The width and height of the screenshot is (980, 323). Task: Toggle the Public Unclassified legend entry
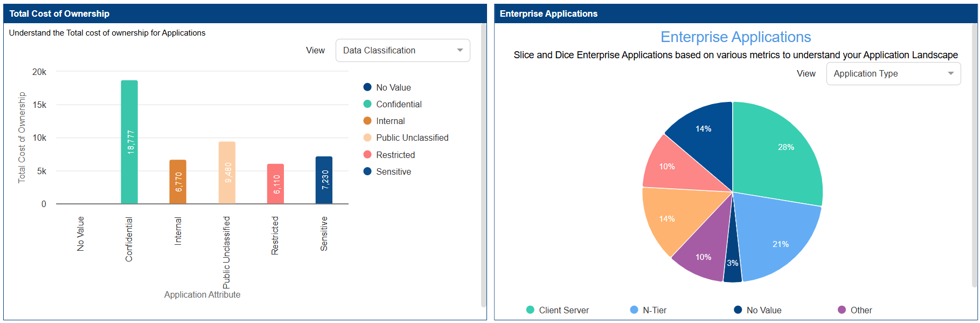pos(412,138)
